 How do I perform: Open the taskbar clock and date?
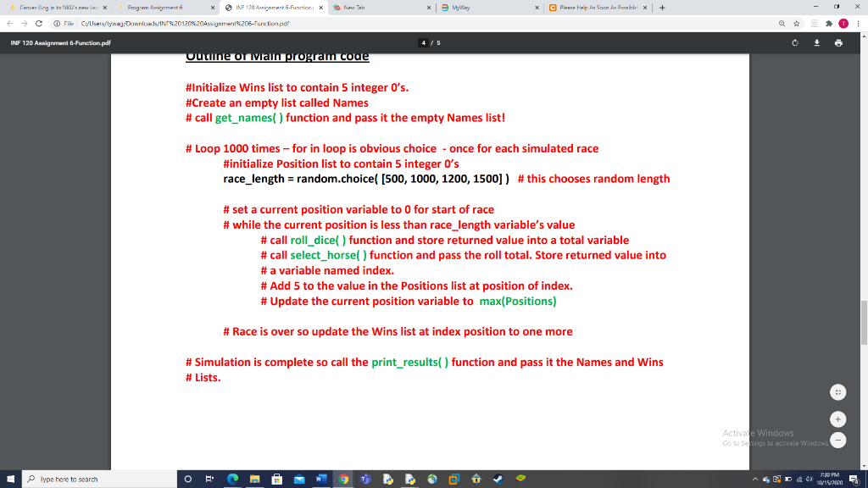(829, 480)
